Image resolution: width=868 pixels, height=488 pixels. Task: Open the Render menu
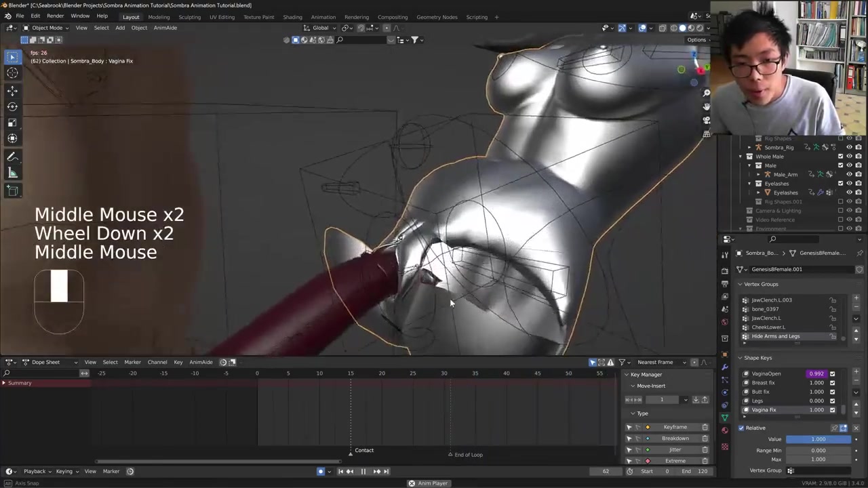pos(55,16)
